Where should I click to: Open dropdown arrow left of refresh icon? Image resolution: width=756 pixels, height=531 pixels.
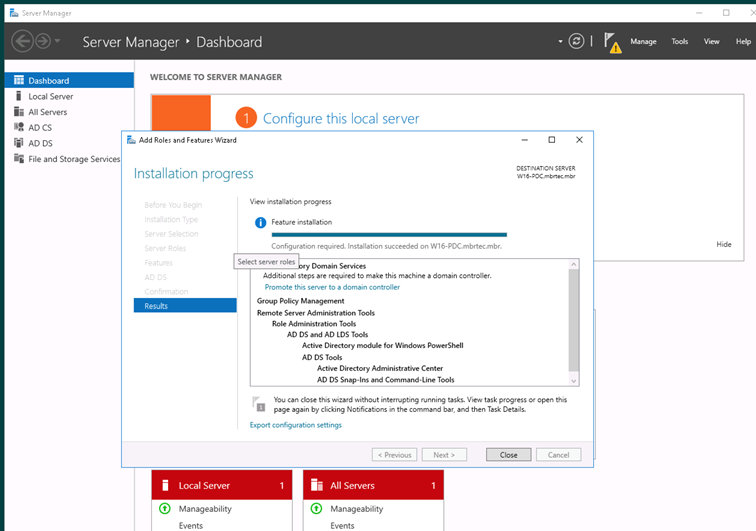[x=560, y=41]
